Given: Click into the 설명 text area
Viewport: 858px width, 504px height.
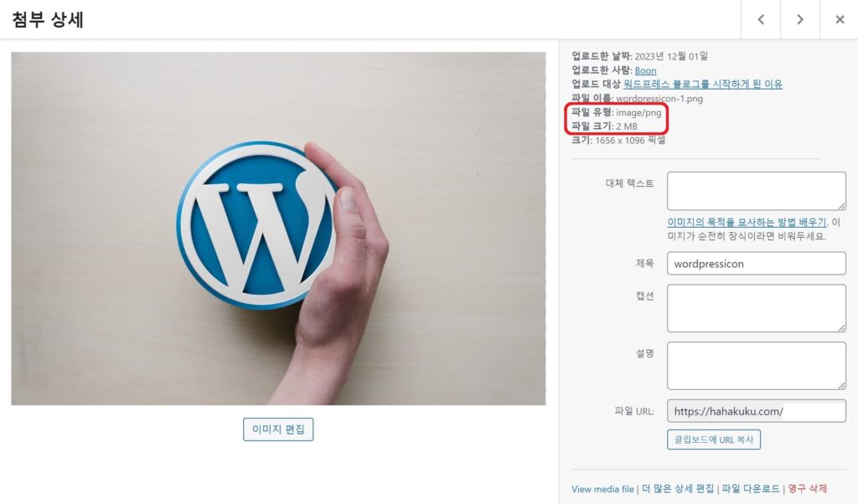Looking at the screenshot, I should tap(757, 366).
